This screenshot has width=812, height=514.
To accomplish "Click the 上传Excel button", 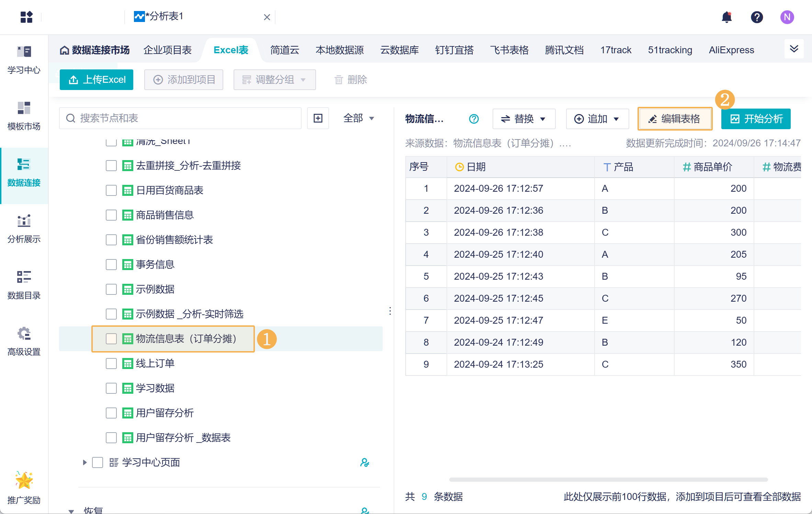I will pos(97,80).
